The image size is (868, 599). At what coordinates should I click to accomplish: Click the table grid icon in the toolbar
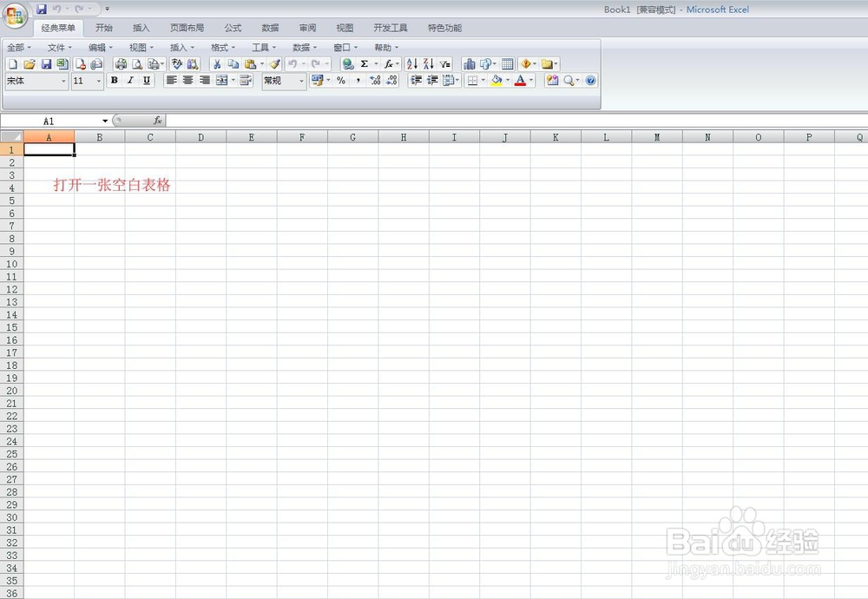click(508, 64)
